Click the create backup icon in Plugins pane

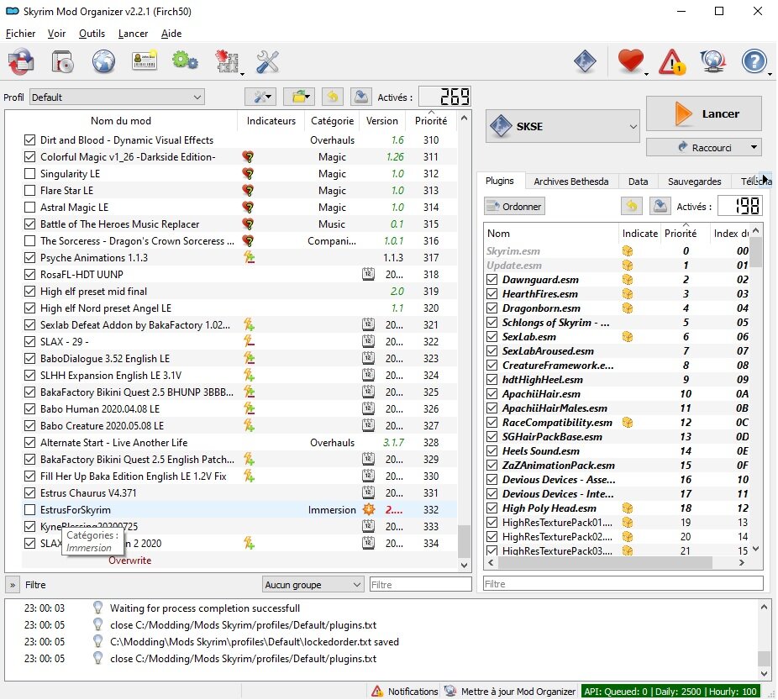pos(660,206)
